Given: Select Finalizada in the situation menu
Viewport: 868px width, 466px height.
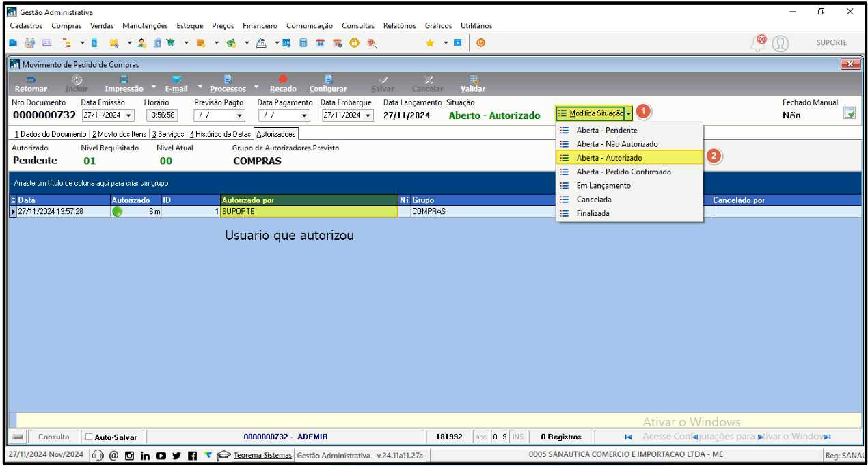Looking at the screenshot, I should (x=629, y=213).
